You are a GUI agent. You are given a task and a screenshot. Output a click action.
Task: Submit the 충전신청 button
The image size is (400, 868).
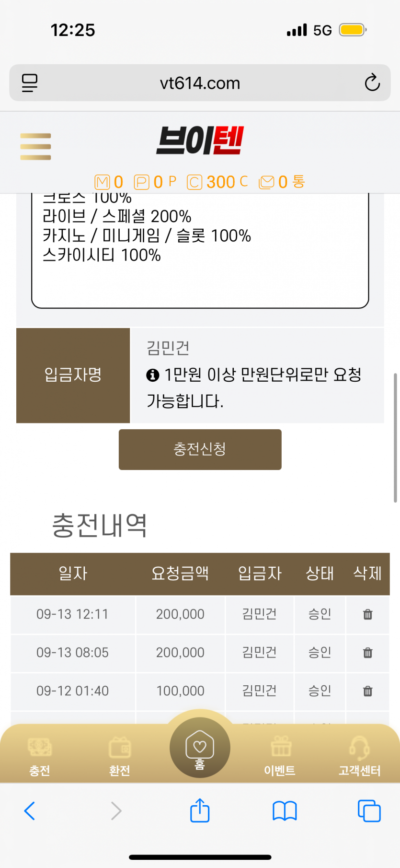200,449
